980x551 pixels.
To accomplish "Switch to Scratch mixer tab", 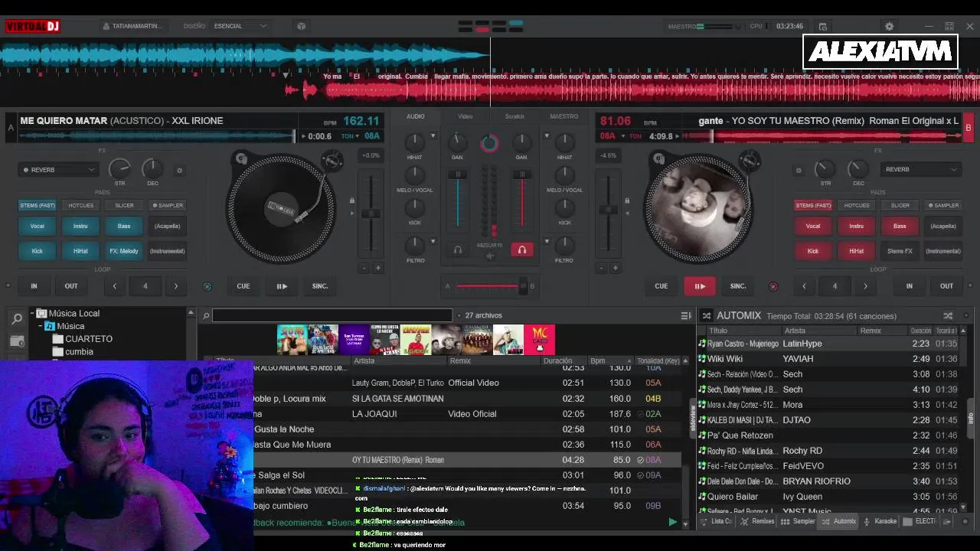I will tap(514, 116).
